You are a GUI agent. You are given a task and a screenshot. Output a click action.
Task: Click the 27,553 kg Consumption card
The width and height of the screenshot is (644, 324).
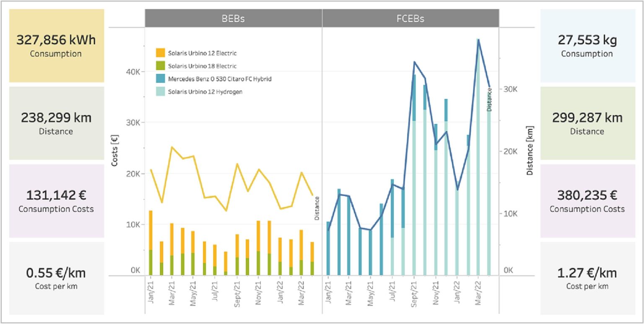coord(587,46)
